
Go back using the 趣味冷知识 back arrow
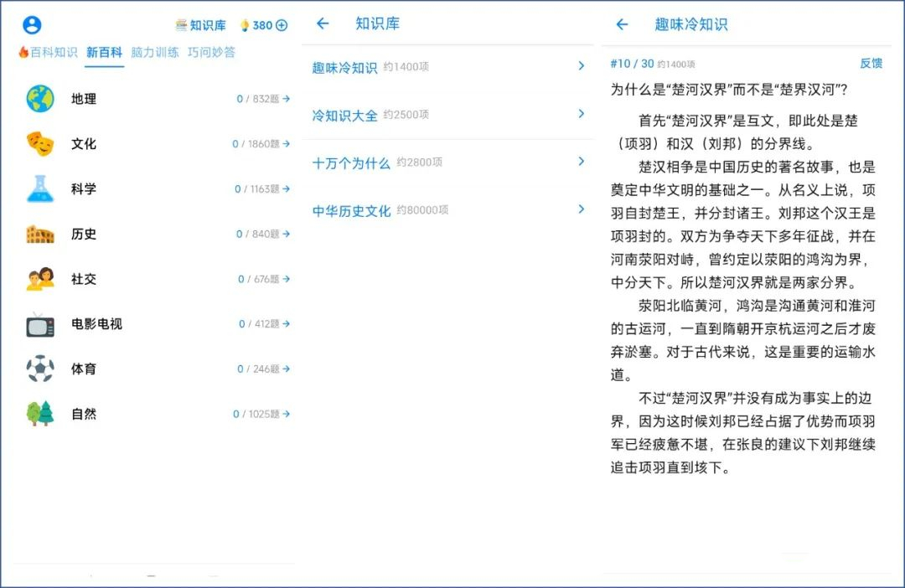621,24
